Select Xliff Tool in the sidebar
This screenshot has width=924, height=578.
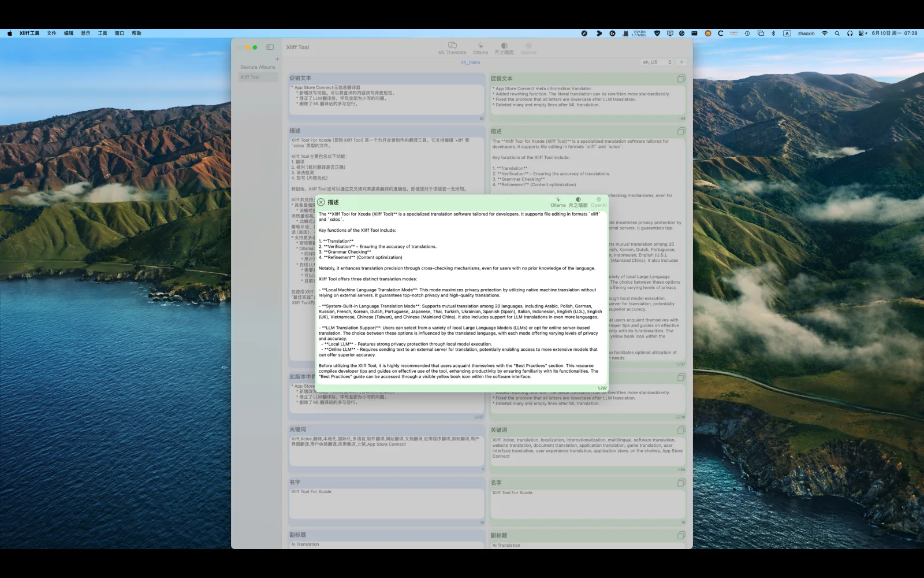point(258,77)
